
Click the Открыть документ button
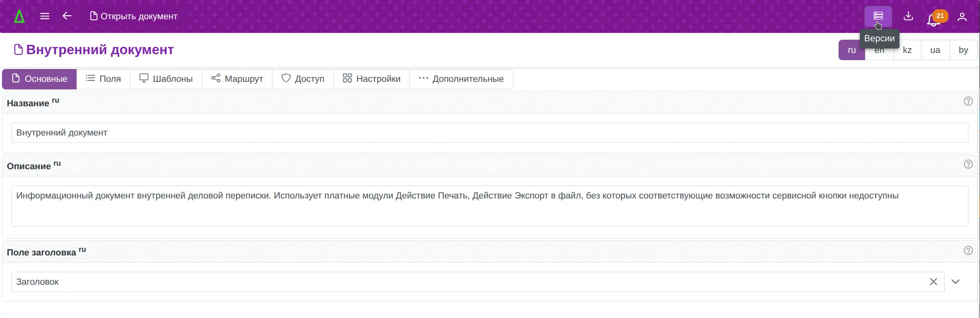(x=134, y=16)
